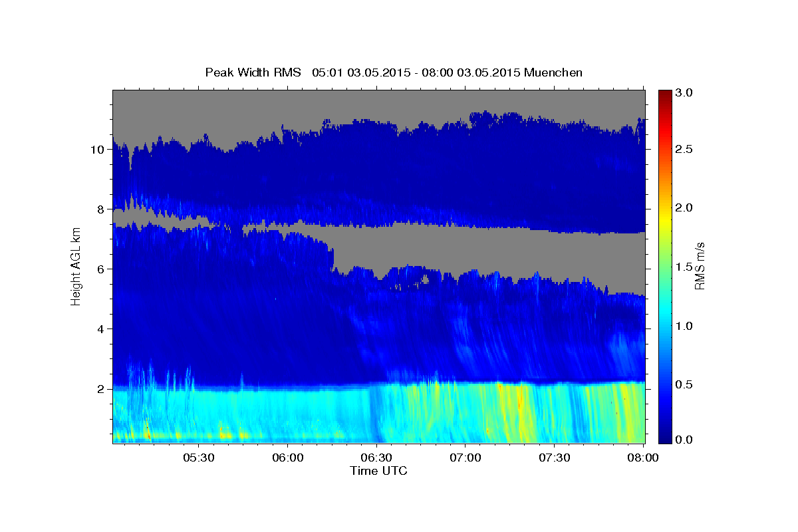Click the colorbar value 0.5
The height and width of the screenshot is (532, 798).
tap(685, 384)
